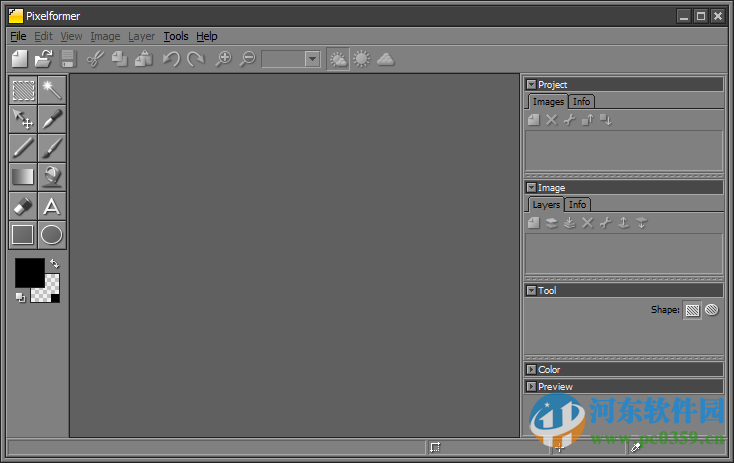Switch to Project panel Info tab
This screenshot has height=463, width=734.
[581, 102]
